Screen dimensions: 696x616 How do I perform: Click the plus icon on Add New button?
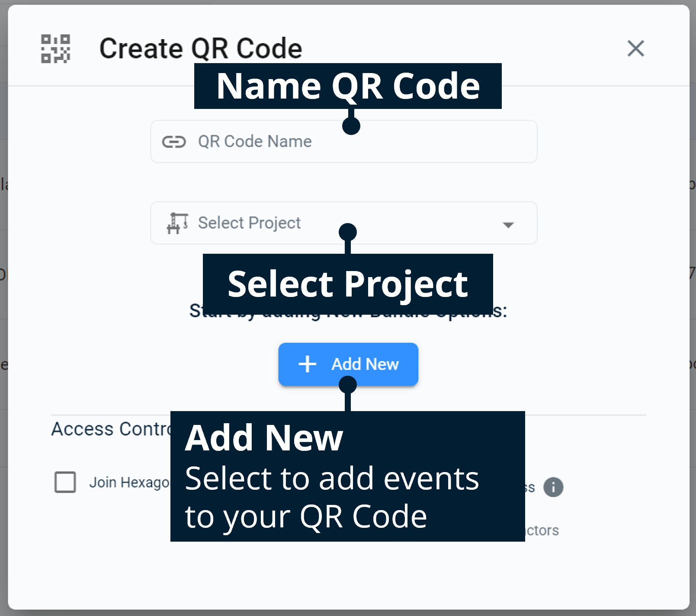(308, 364)
